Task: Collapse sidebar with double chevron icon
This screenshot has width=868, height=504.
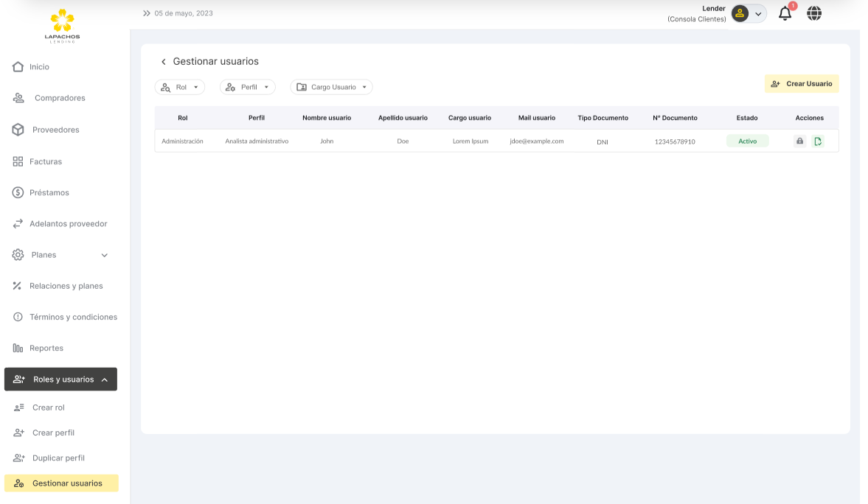Action: pos(146,13)
